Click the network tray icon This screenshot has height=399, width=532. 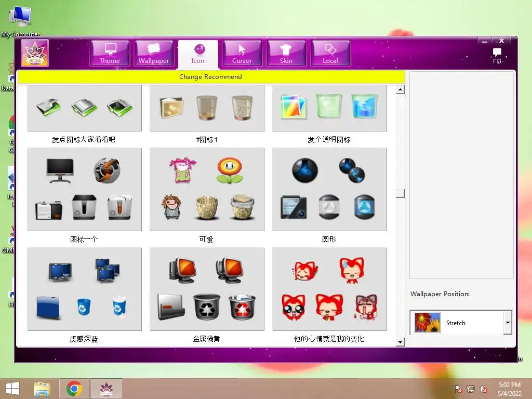coord(471,389)
